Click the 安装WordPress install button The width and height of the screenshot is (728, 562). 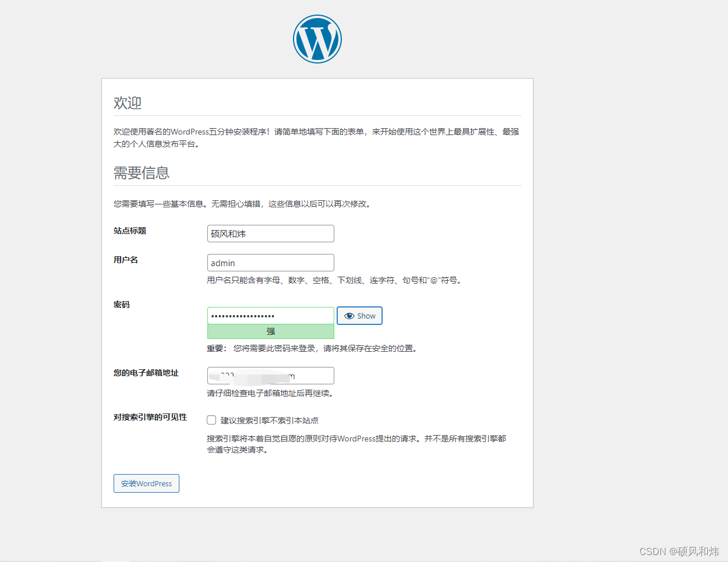pos(146,483)
